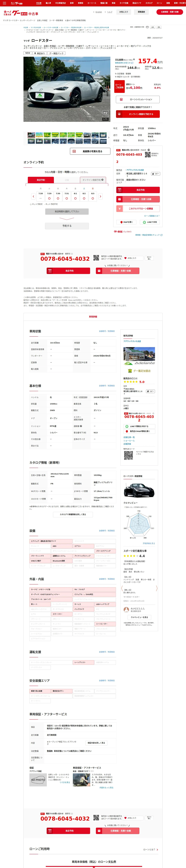Image resolution: width=186 pixels, height=868 pixels.
Task: Select 8/1 reservation date circle
Action: click(75, 198)
